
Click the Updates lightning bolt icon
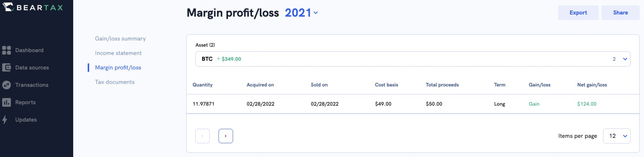pos(5,120)
